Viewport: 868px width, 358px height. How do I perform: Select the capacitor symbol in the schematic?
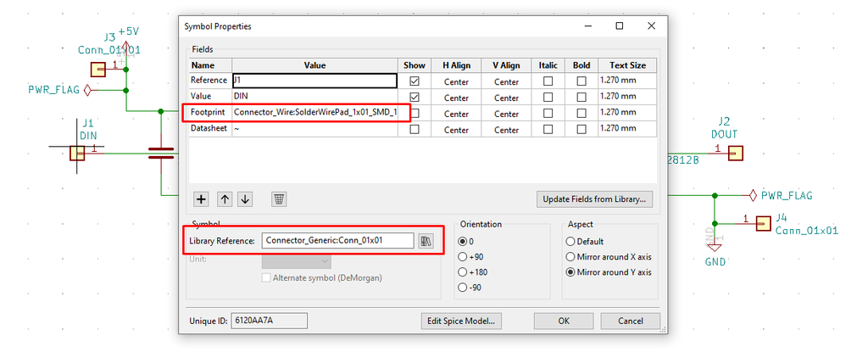coord(161,153)
